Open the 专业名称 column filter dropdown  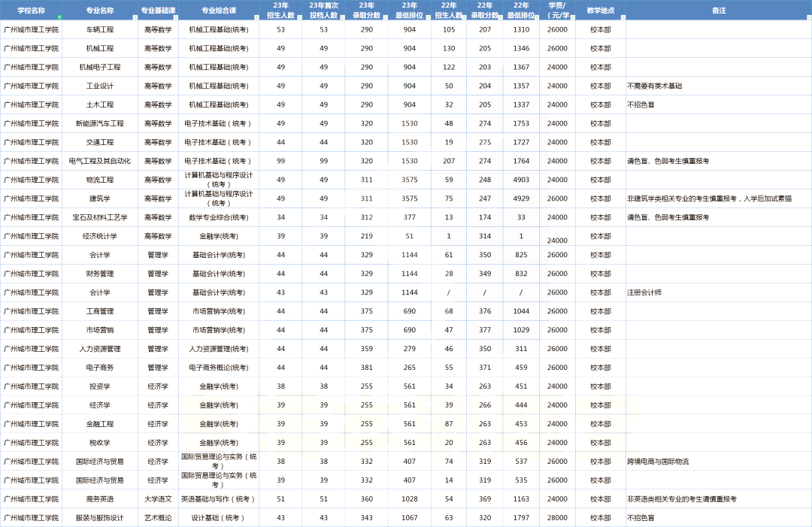click(x=135, y=17)
